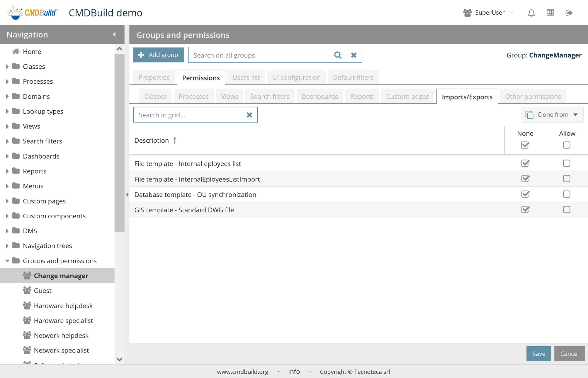The image size is (588, 378).
Task: Click the magnifier icon in the groups search
Action: (338, 55)
